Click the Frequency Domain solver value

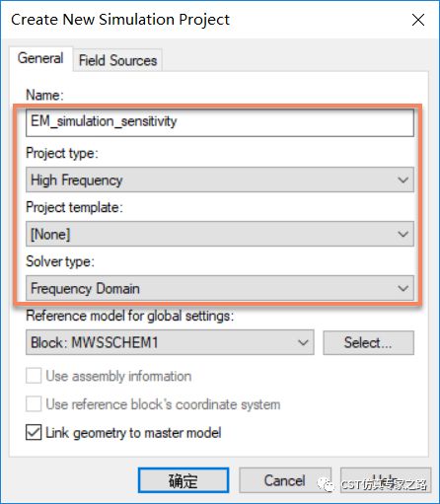(85, 289)
